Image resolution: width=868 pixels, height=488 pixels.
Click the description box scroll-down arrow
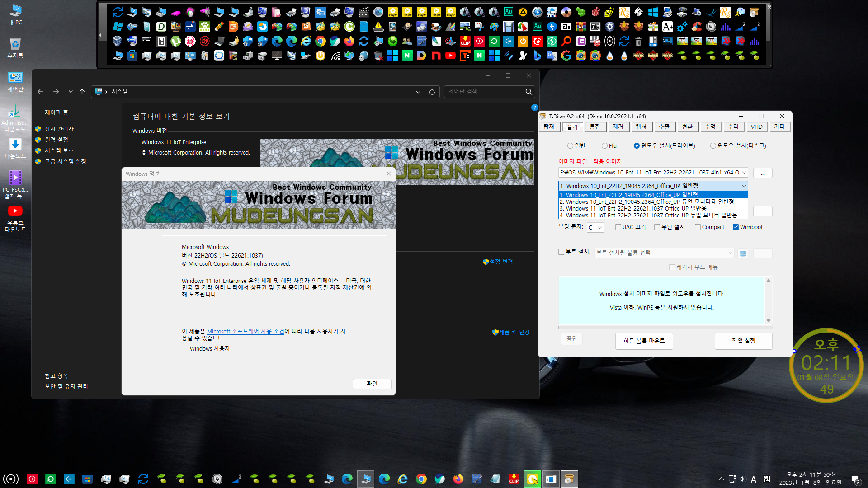tap(768, 321)
